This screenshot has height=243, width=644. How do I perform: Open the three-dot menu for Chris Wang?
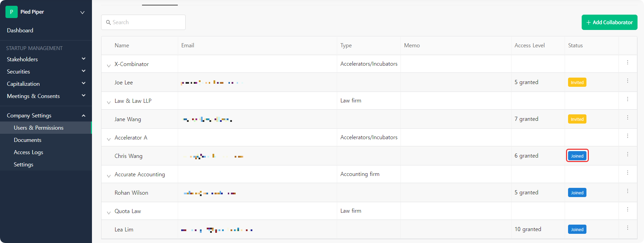point(627,155)
